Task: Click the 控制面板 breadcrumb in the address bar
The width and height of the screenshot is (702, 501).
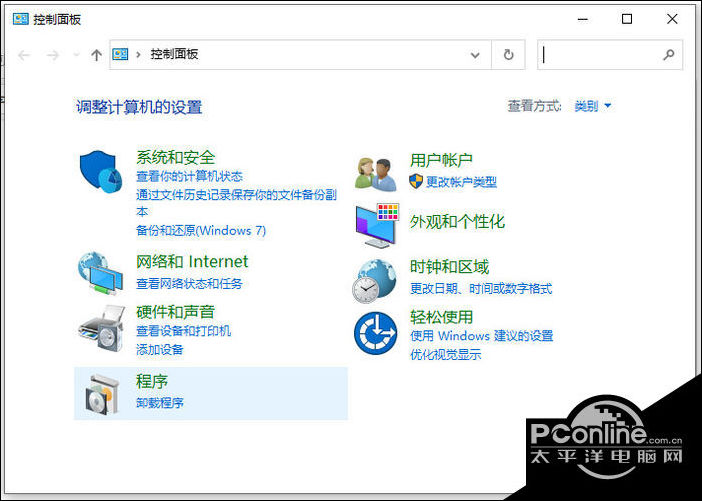Action: [x=174, y=54]
